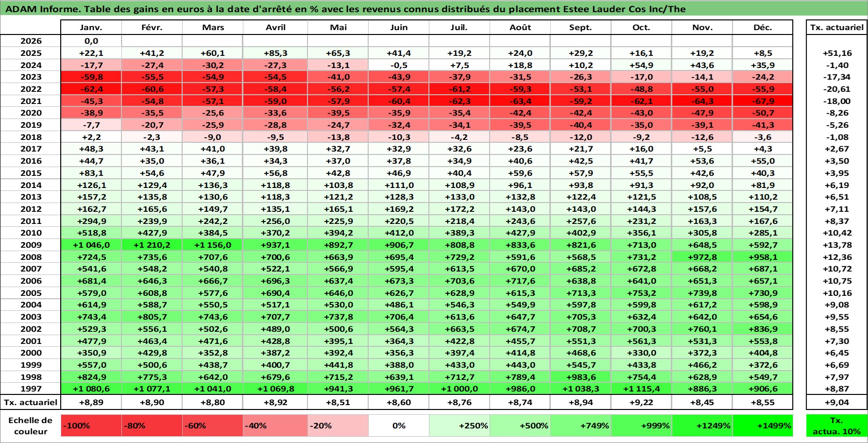
Task: Click the +983,6 cell in 1998 Sept.
Action: [x=580, y=377]
